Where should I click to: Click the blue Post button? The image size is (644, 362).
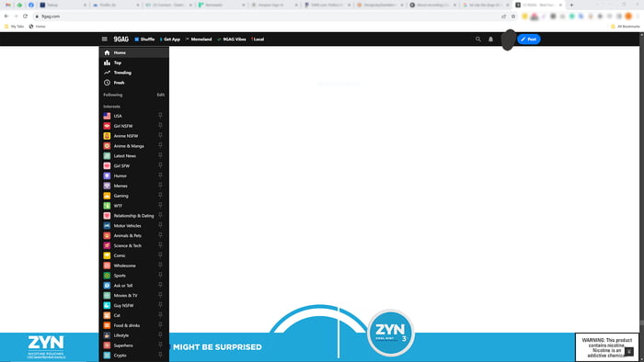point(529,40)
